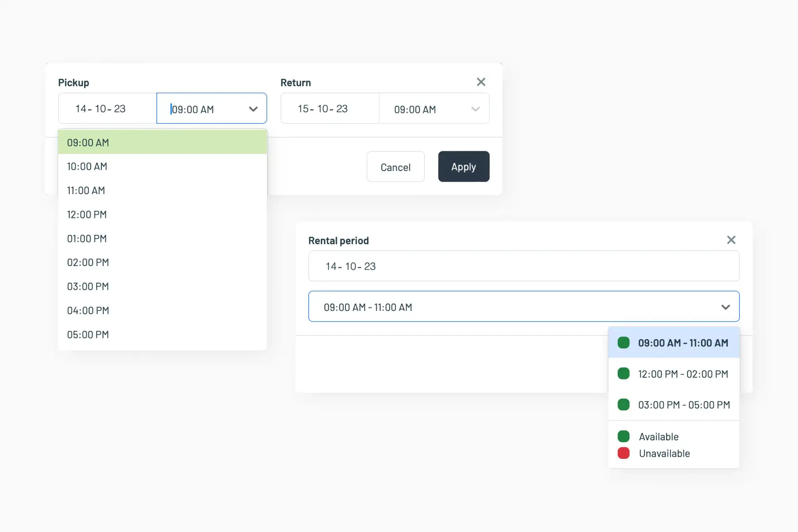The height and width of the screenshot is (532, 798).
Task: Expand the rental period time-range dropdown
Action: pos(725,307)
